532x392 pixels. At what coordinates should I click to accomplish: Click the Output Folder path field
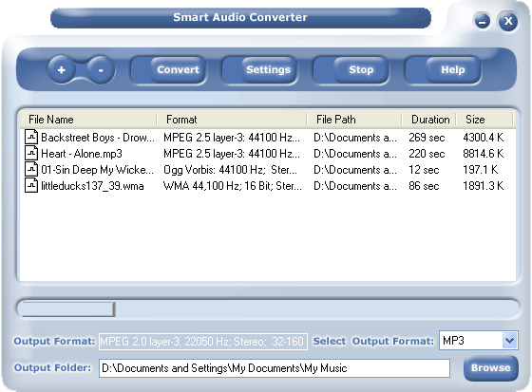coord(275,368)
